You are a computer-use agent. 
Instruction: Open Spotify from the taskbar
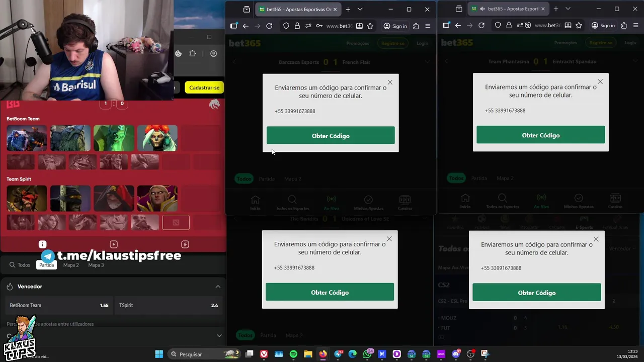point(293,354)
